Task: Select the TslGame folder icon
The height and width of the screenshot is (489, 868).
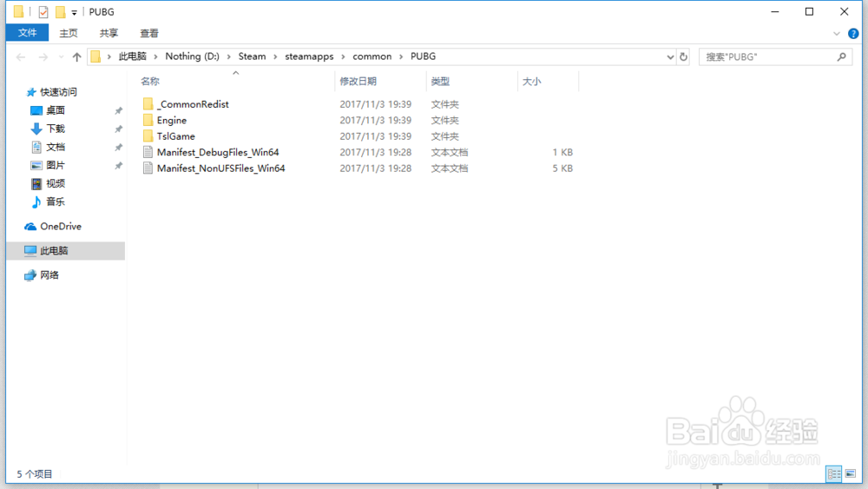Action: coord(148,136)
